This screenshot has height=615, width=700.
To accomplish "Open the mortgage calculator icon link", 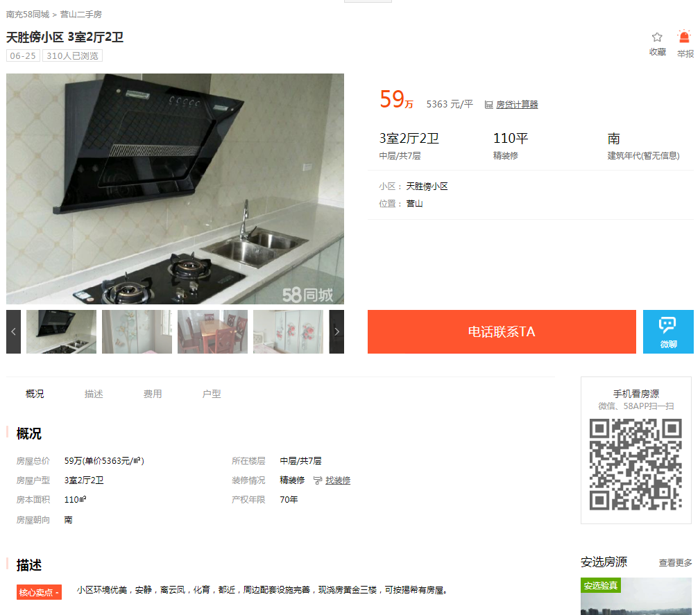I will (489, 105).
